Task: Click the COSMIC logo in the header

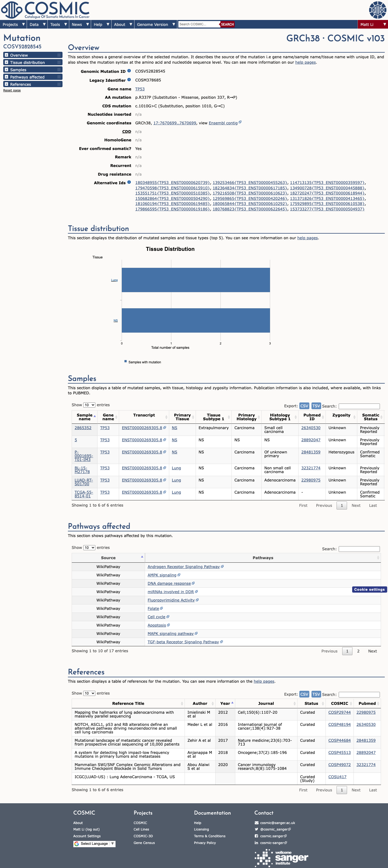Action: [x=46, y=10]
